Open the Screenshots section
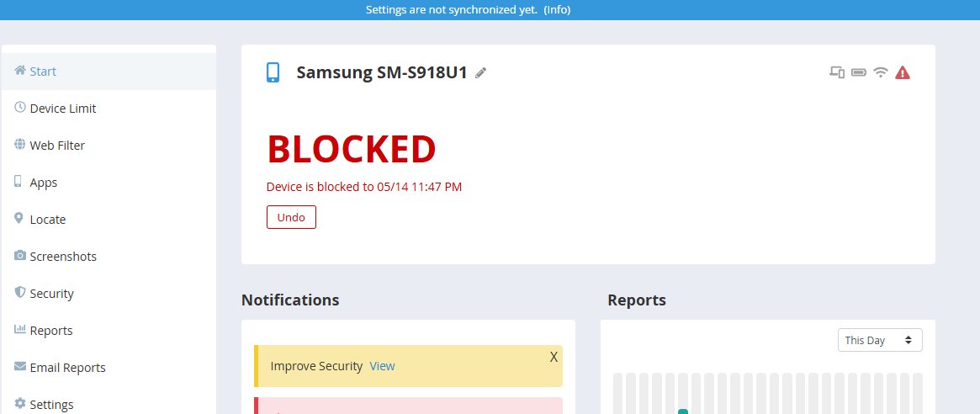Viewport: 980px width, 414px height. 109,257
